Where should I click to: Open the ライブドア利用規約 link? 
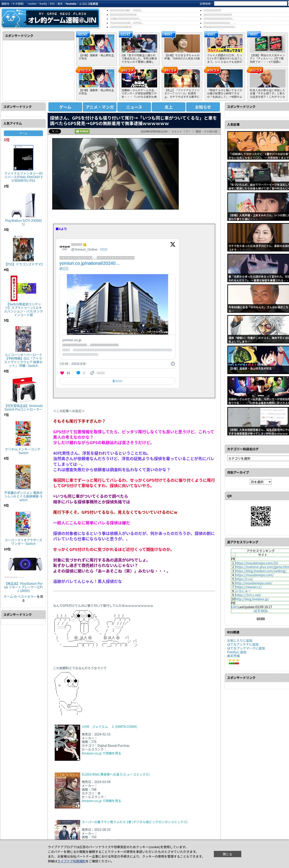[71, 861]
